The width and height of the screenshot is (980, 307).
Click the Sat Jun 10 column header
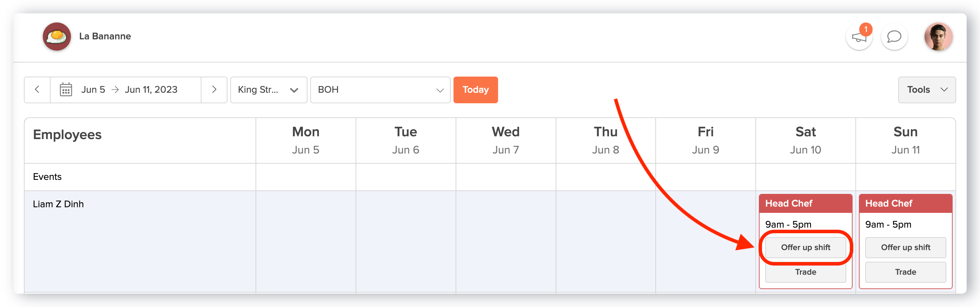click(x=806, y=141)
